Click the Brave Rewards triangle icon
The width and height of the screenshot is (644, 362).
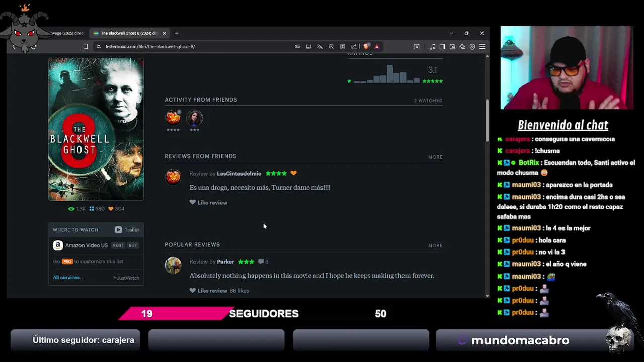(377, 47)
